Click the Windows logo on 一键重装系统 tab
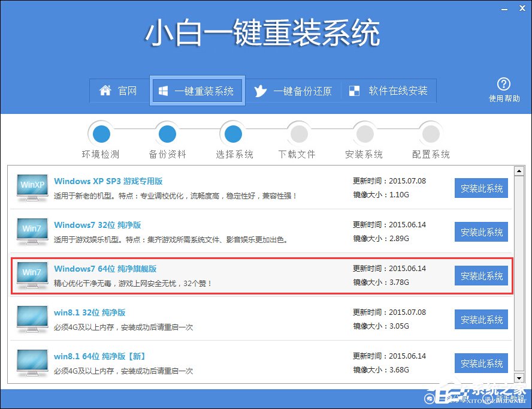The height and width of the screenshot is (409, 532). [163, 91]
